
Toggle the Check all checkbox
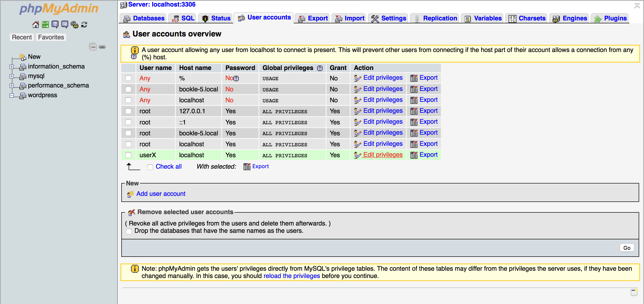(x=150, y=167)
